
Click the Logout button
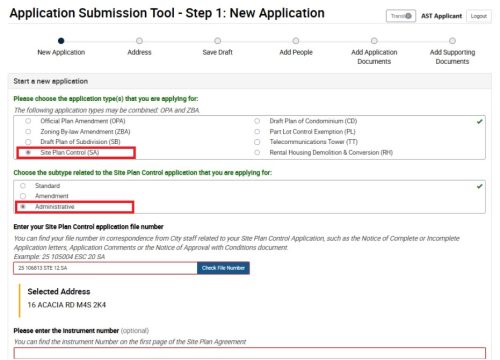(x=479, y=16)
